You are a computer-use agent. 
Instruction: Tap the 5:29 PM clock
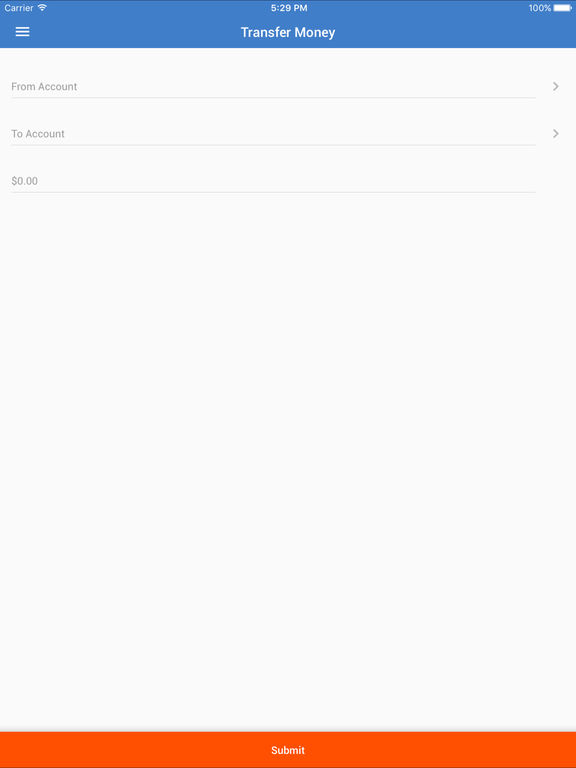pos(289,8)
